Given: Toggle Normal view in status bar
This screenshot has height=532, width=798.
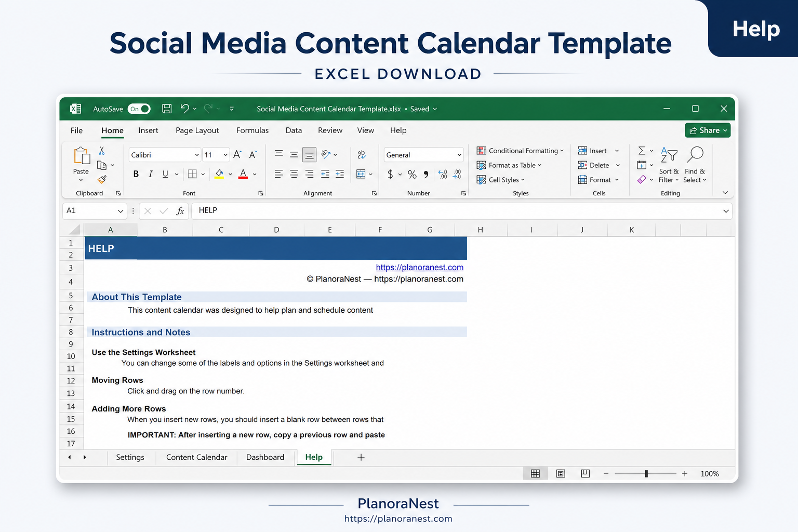Looking at the screenshot, I should (x=536, y=473).
